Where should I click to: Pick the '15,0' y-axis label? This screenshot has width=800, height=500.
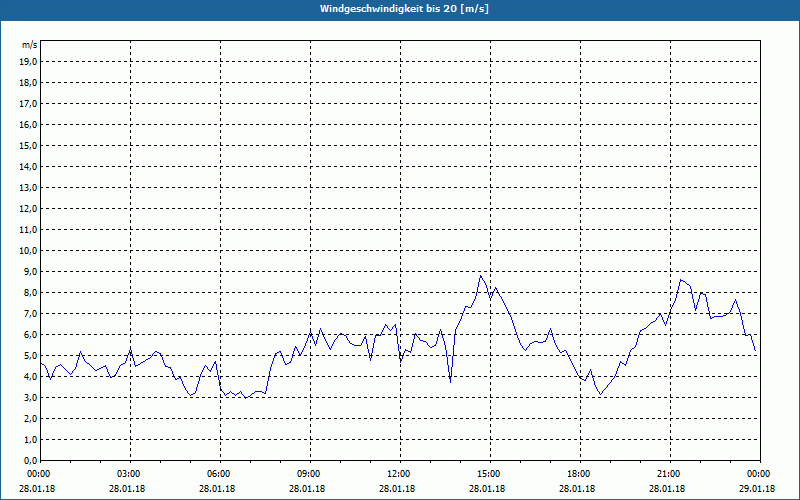tap(28, 145)
